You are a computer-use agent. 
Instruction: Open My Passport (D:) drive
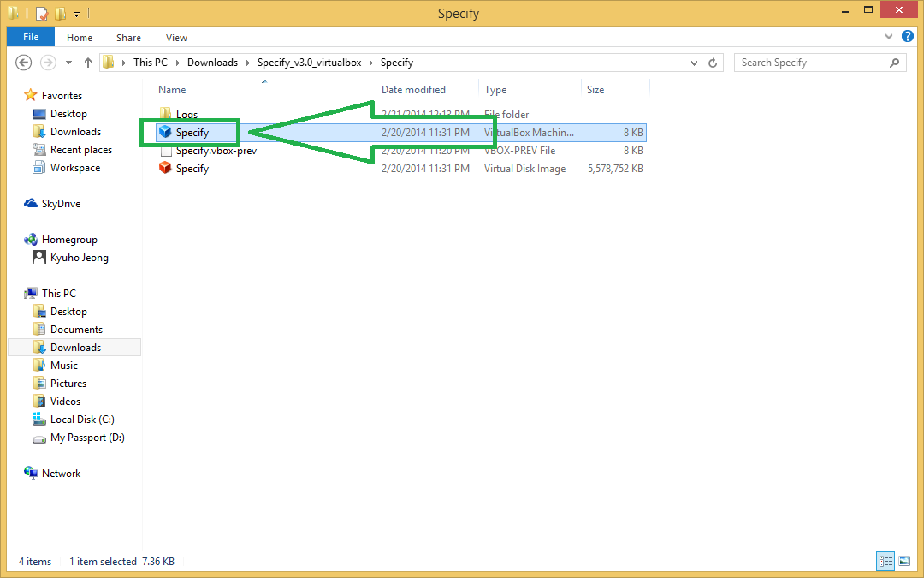[x=87, y=437]
